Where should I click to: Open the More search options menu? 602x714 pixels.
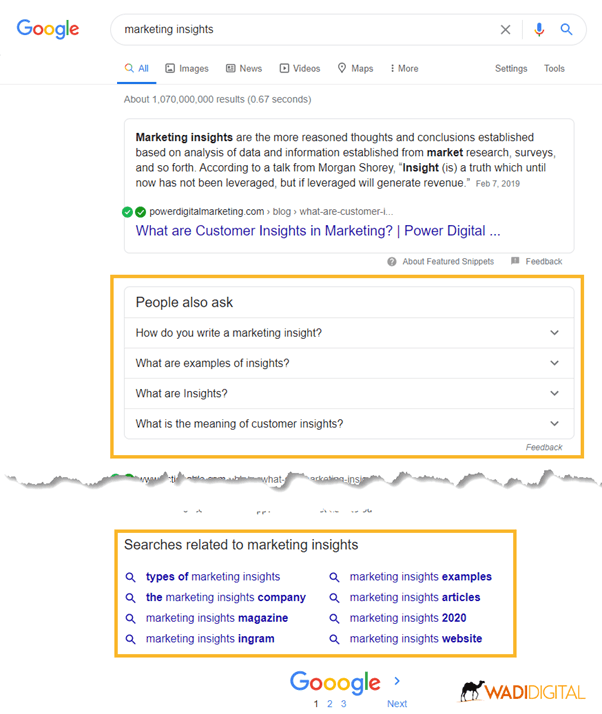[404, 68]
